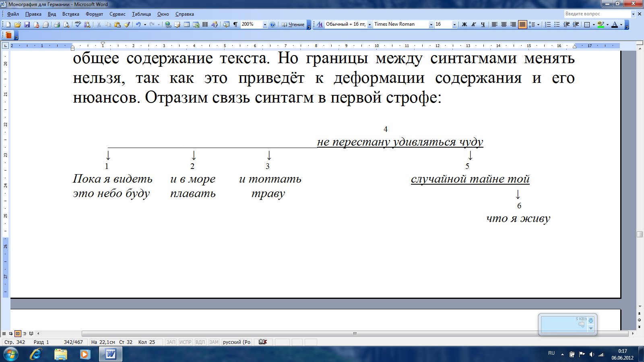644x362 pixels.
Task: Open Microsoft Word Help (question mark icon)
Action: 272,25
